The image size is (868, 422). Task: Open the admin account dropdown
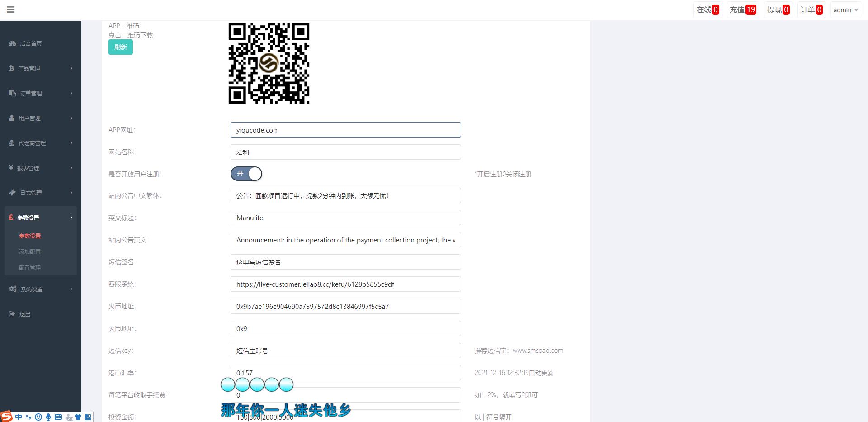pos(845,10)
